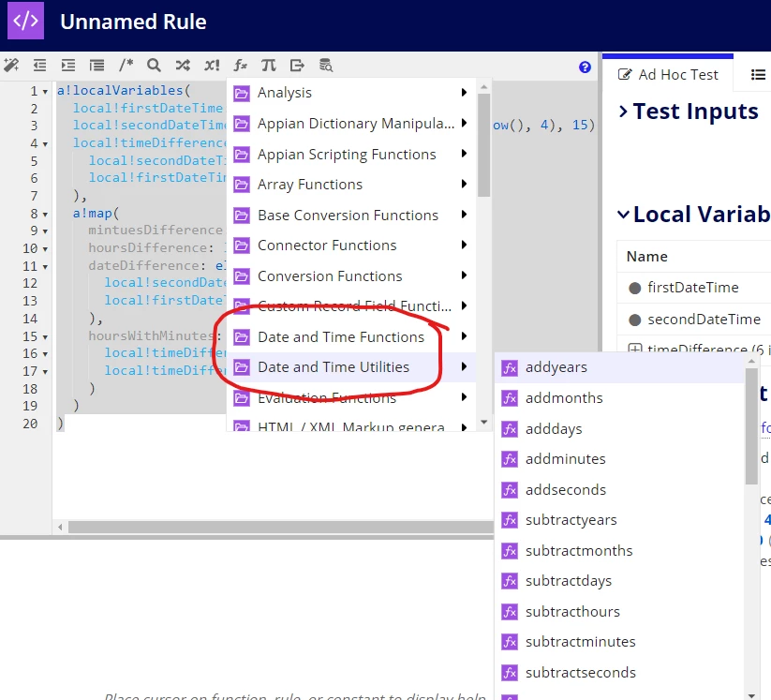Viewport: 771px width, 700px height.
Task: Collapse code fold arrow on line 4
Action: (x=45, y=144)
